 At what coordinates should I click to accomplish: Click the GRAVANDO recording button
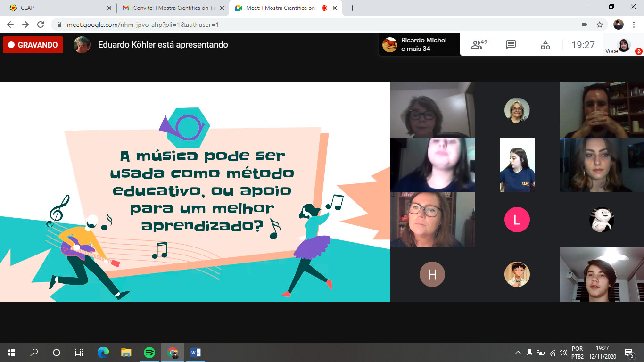pyautogui.click(x=33, y=45)
